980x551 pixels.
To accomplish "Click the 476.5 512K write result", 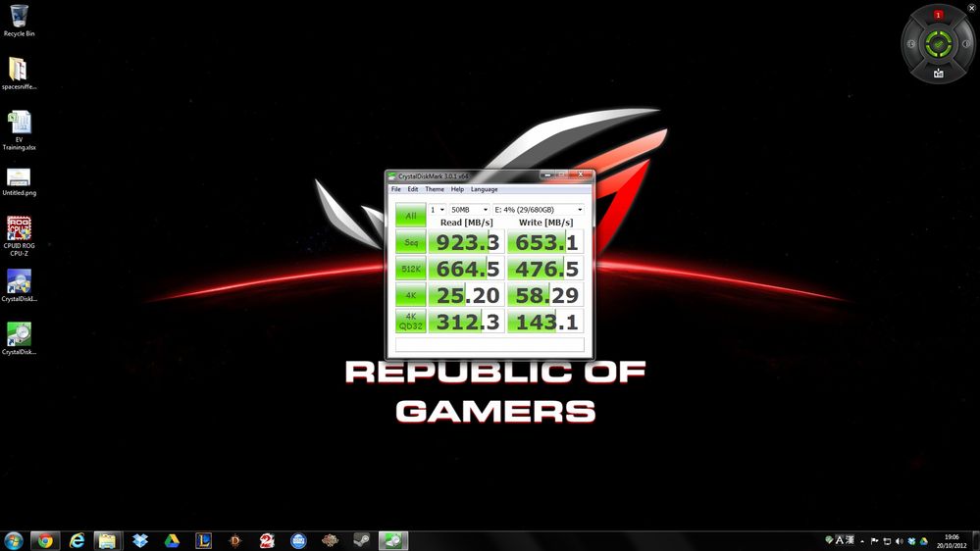I will coord(545,269).
